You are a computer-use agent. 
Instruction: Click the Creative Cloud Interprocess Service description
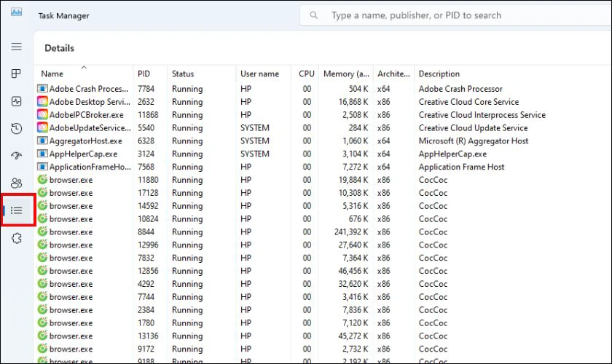tap(482, 115)
